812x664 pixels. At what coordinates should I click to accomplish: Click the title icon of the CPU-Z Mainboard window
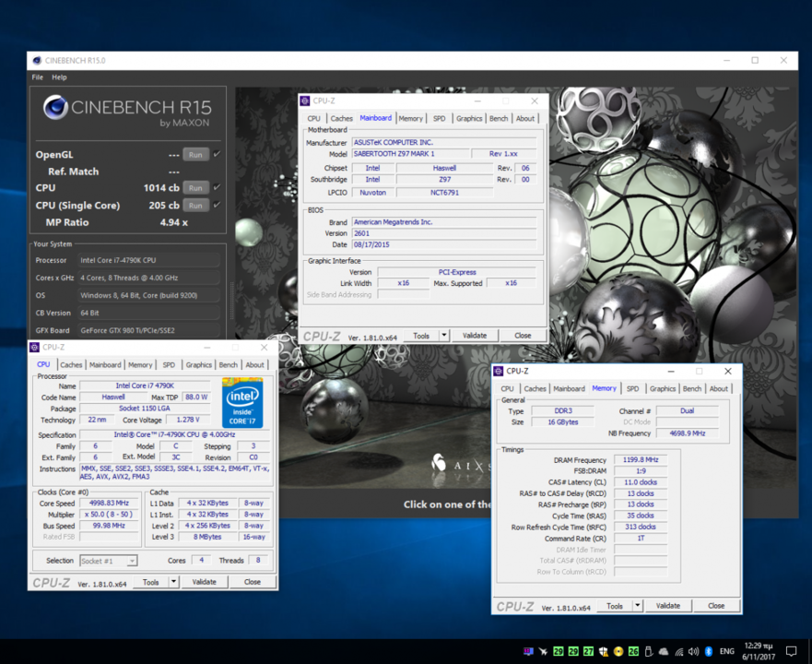305,101
